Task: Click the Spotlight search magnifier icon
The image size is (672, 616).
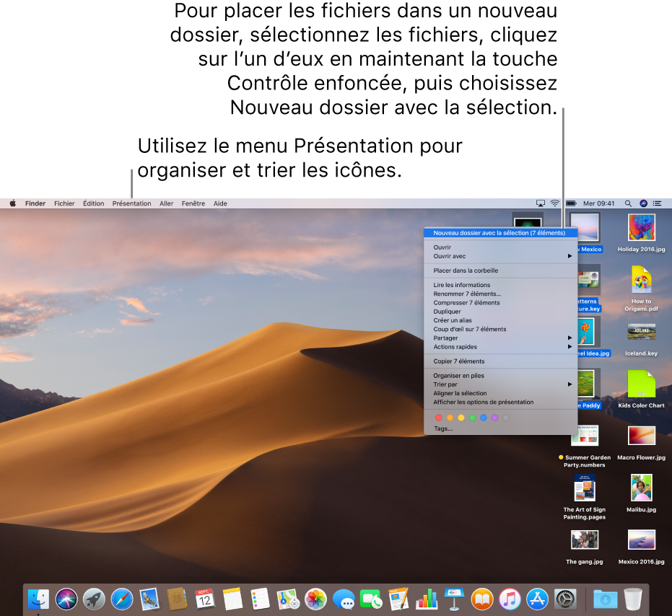Action: (628, 203)
